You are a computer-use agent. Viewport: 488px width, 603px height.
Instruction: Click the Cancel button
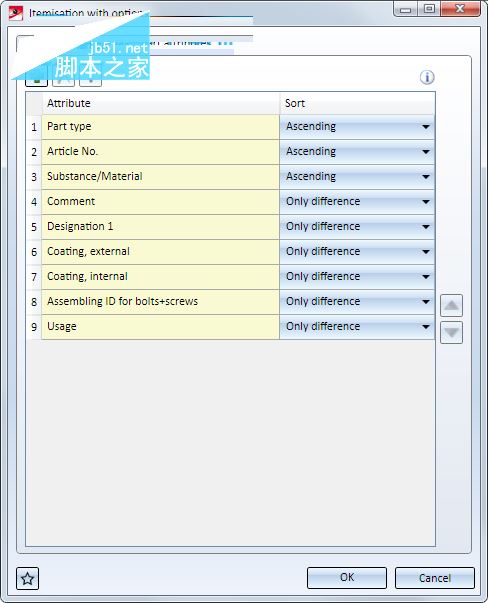click(x=435, y=578)
